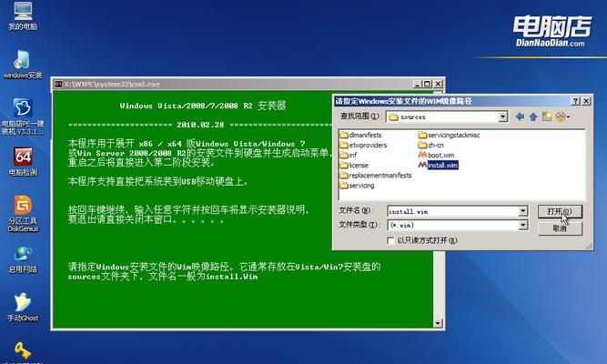
Task: Select the license folder
Action: tap(354, 165)
